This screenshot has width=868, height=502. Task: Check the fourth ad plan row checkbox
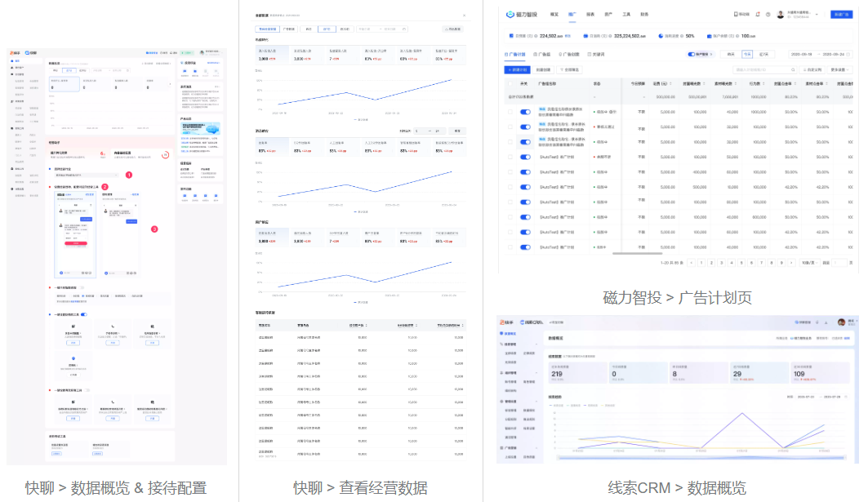pos(510,158)
